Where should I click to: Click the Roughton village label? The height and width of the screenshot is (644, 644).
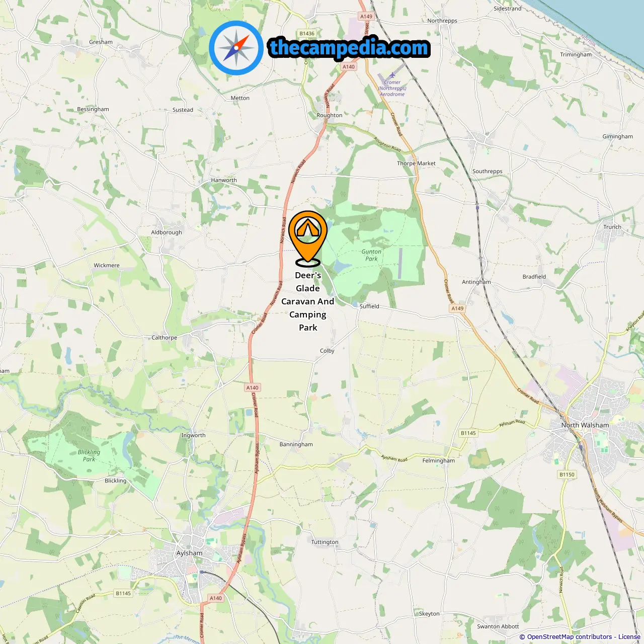tap(330, 115)
